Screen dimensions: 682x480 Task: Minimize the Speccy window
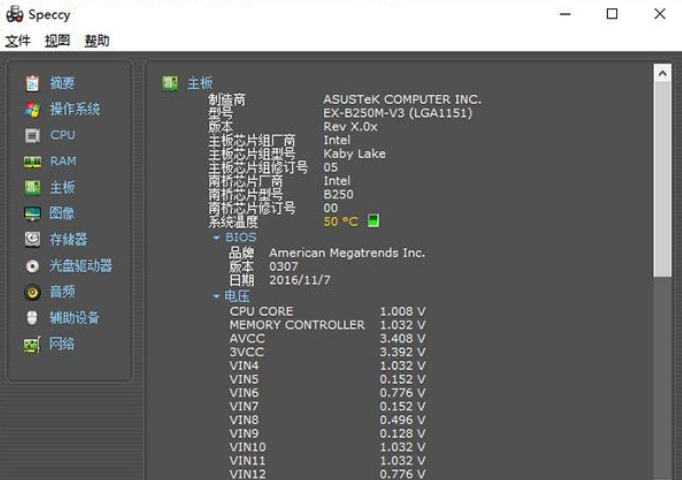(x=565, y=14)
